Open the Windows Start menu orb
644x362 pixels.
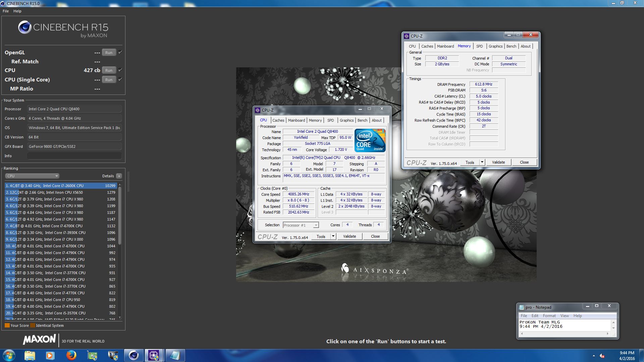9,355
